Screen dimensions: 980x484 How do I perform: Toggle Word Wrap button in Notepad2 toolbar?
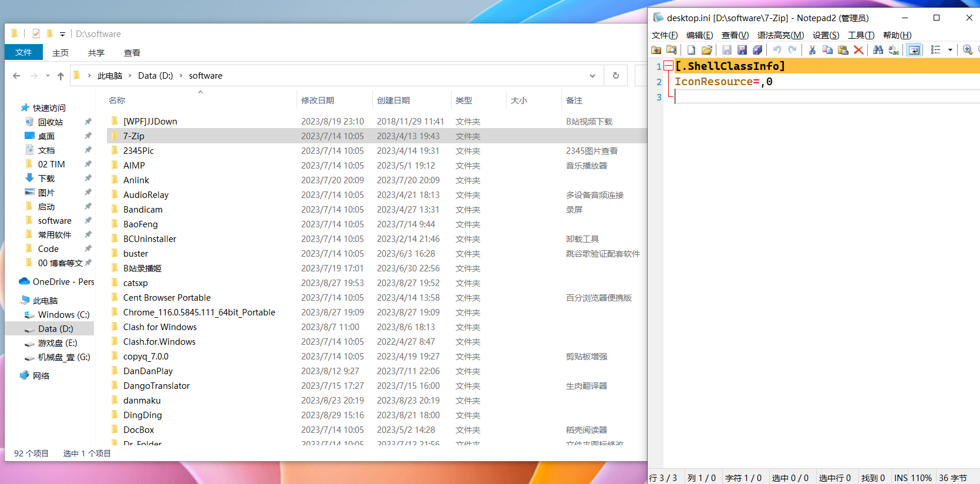(x=914, y=51)
